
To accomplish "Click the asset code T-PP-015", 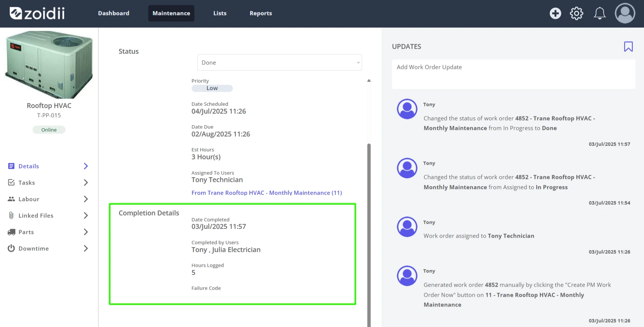I will coord(49,115).
